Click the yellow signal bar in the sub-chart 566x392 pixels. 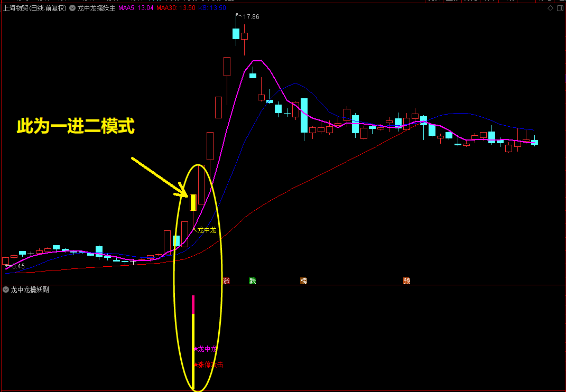(193, 351)
